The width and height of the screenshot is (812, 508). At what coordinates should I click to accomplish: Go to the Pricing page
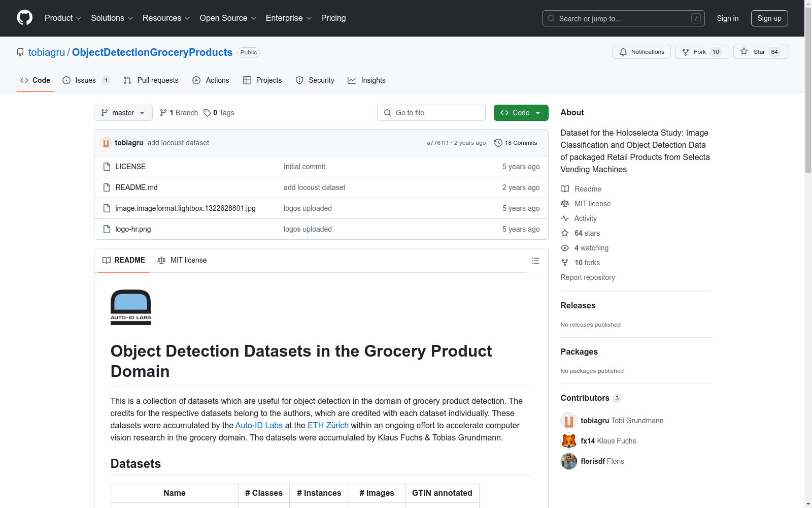point(333,18)
